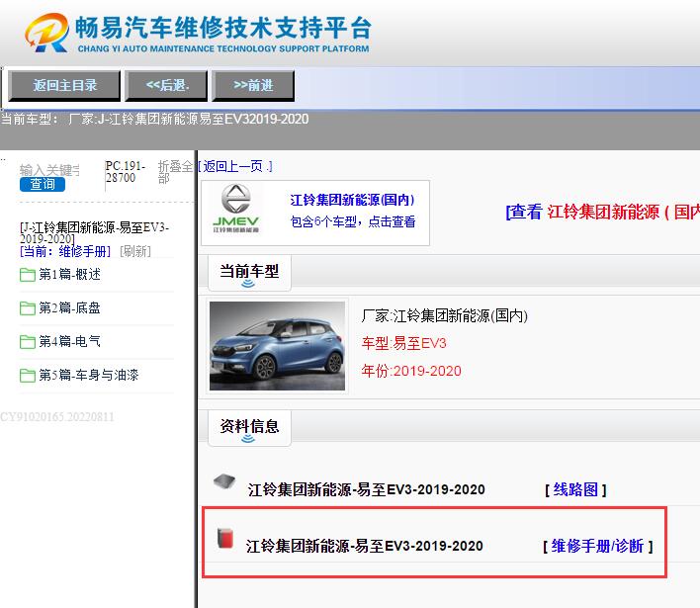Click the 厂家:江铃集团新能源(国内) text
700x608 pixels.
(x=444, y=315)
